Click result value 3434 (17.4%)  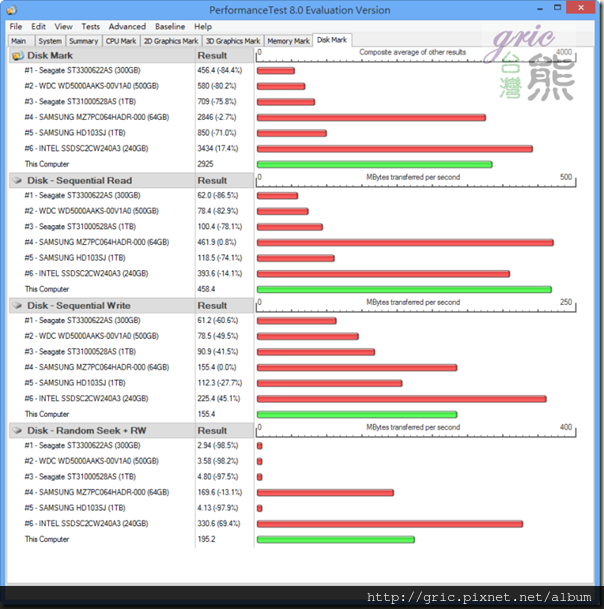click(218, 148)
